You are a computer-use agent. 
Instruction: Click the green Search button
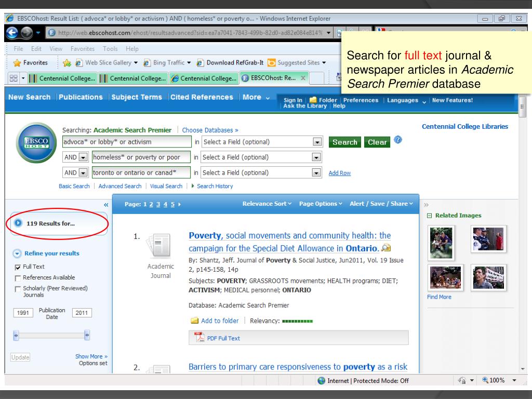pos(345,142)
